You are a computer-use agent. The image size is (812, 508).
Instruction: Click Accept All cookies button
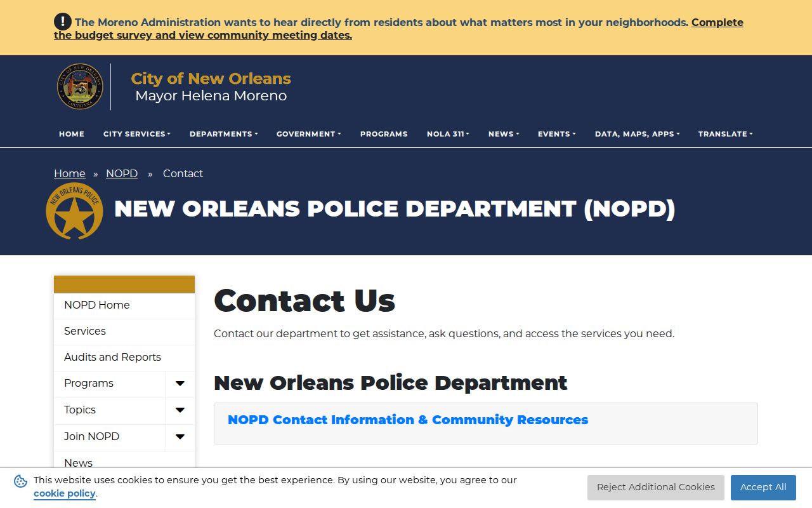[x=763, y=487]
